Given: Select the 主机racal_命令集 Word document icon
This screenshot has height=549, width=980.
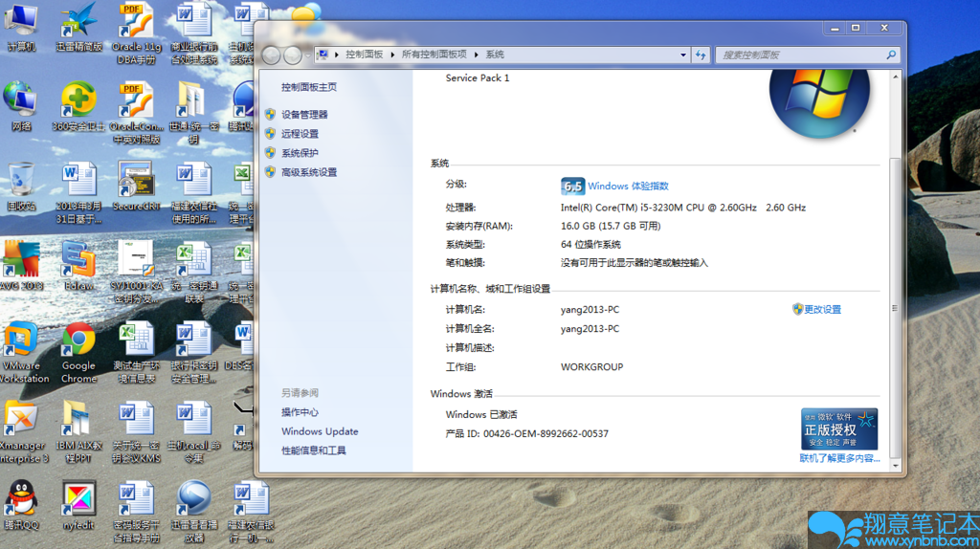Looking at the screenshot, I should pos(193,432).
